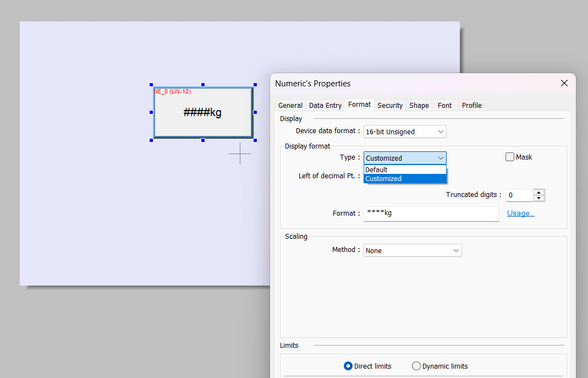
Task: Enable the Mask checkbox
Action: (x=510, y=157)
